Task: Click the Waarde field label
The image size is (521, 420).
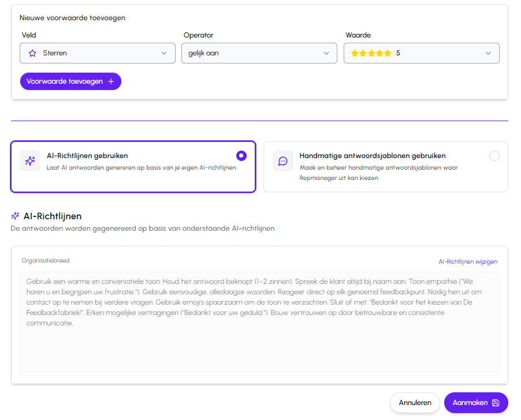Action: [x=358, y=35]
